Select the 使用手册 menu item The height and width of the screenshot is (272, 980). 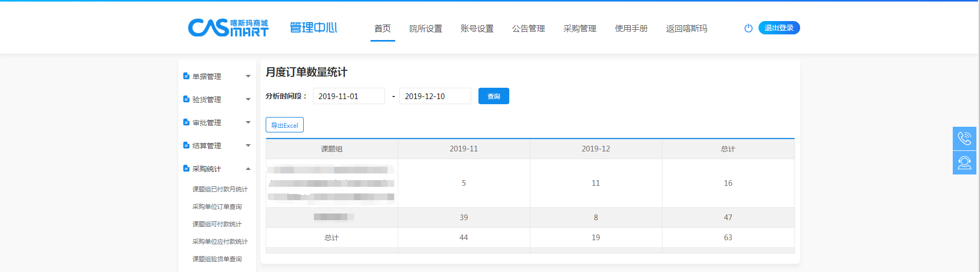tap(631, 29)
